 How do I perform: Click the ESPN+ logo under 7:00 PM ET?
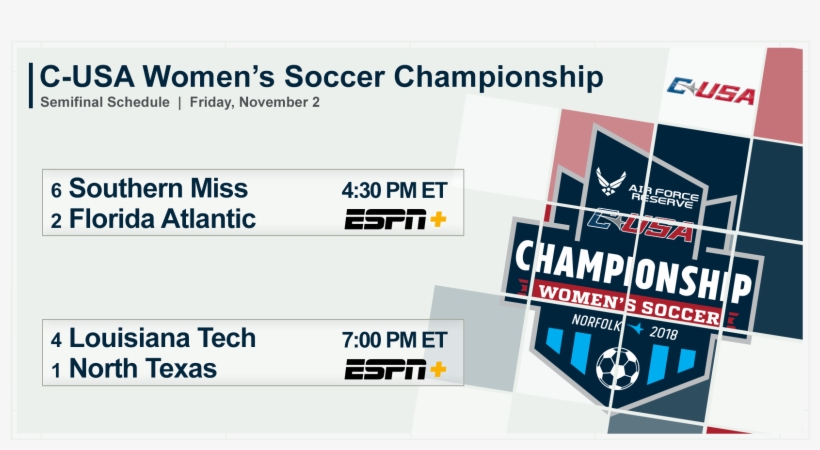coord(395,370)
